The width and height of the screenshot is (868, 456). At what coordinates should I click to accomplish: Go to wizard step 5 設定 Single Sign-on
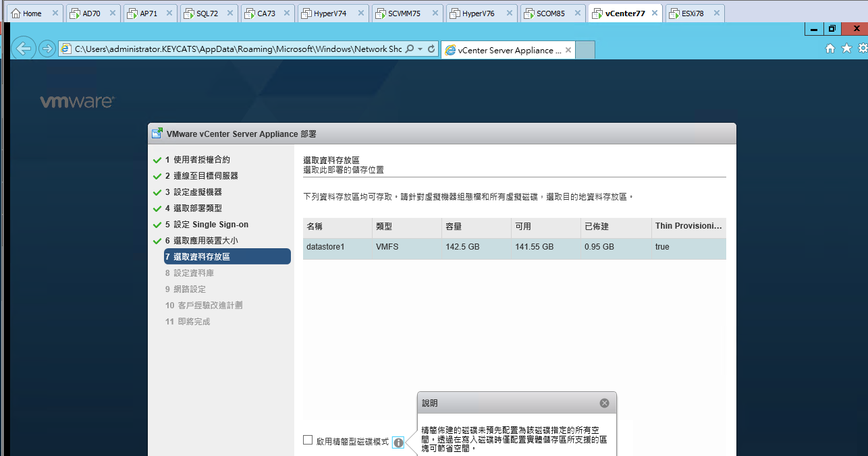[x=206, y=225]
